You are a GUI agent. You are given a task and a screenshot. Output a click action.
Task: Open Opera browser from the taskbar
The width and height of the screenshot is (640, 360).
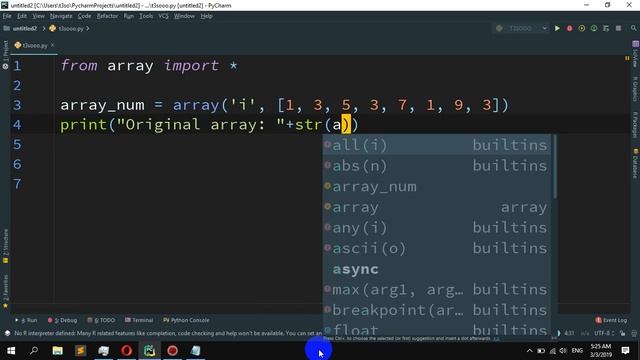[127, 351]
